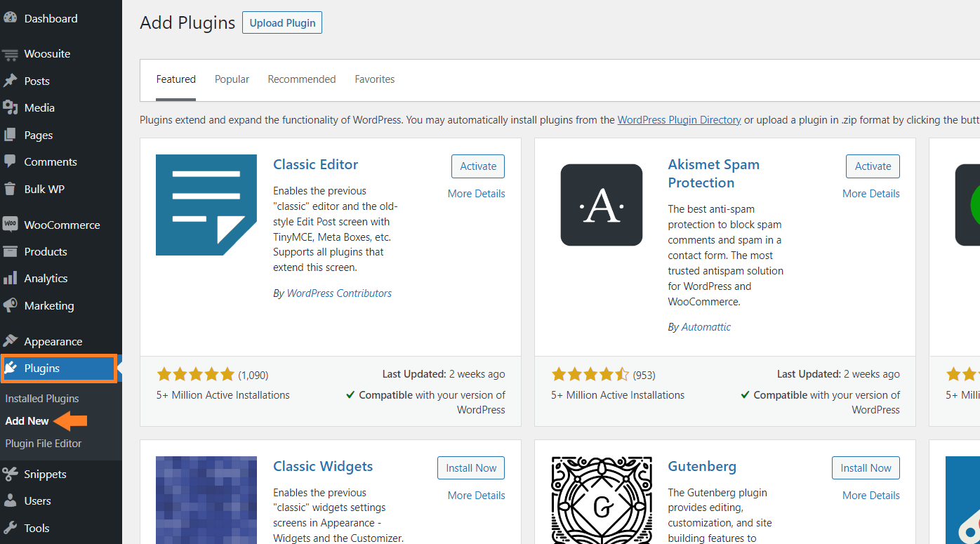Open the Dashboard menu label
980x544 pixels.
[51, 18]
